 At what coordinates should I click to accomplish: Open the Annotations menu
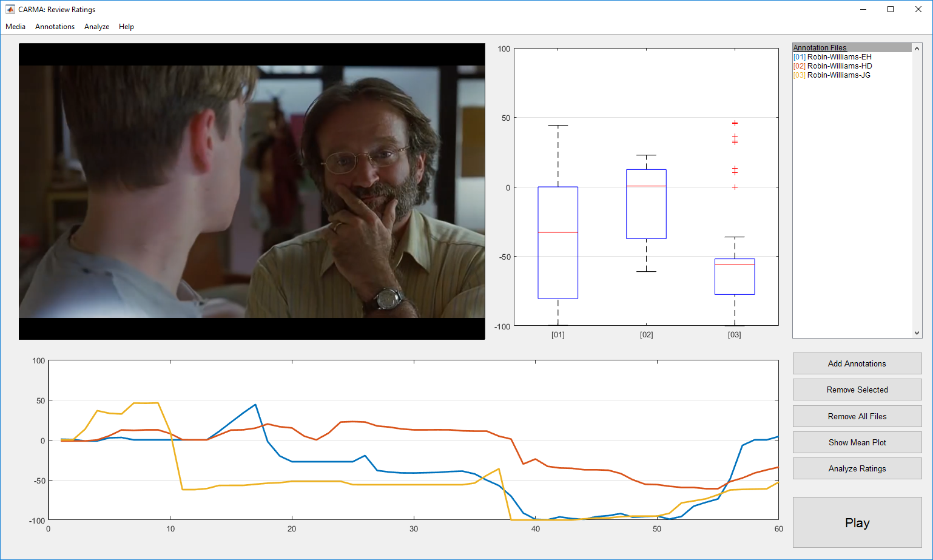click(55, 27)
